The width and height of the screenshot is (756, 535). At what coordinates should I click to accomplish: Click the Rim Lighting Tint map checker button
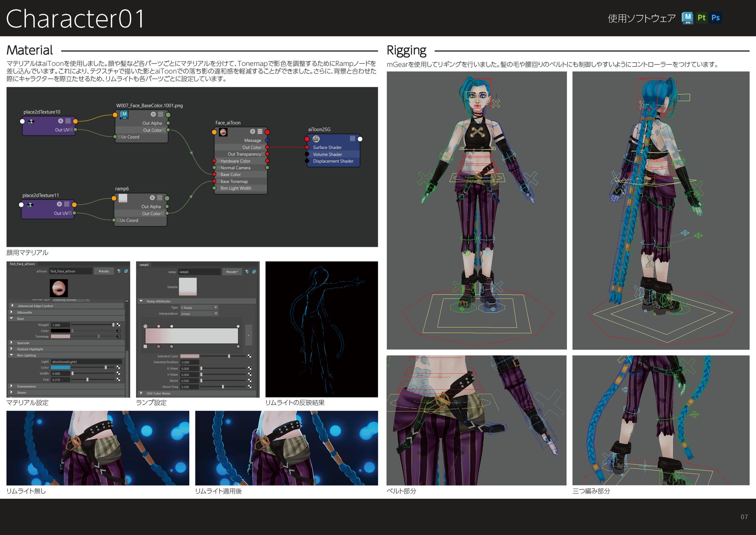pyautogui.click(x=118, y=380)
